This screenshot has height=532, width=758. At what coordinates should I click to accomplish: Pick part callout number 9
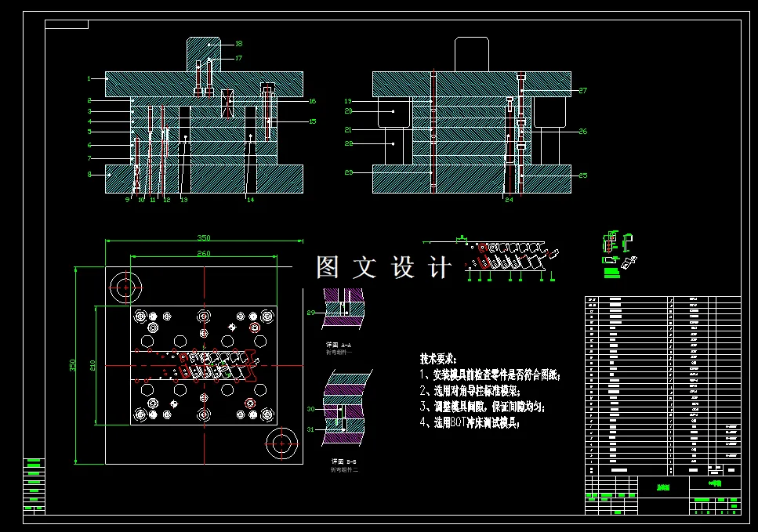click(x=127, y=200)
